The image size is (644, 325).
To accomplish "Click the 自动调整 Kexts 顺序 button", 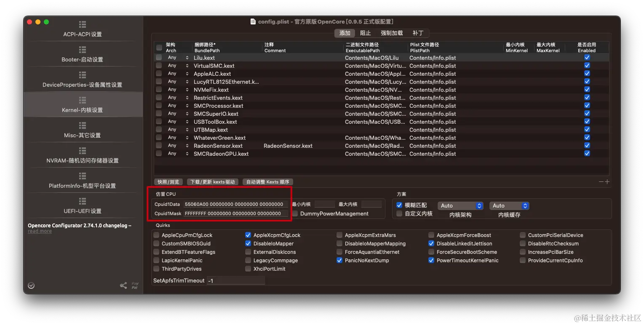I will pyautogui.click(x=268, y=182).
